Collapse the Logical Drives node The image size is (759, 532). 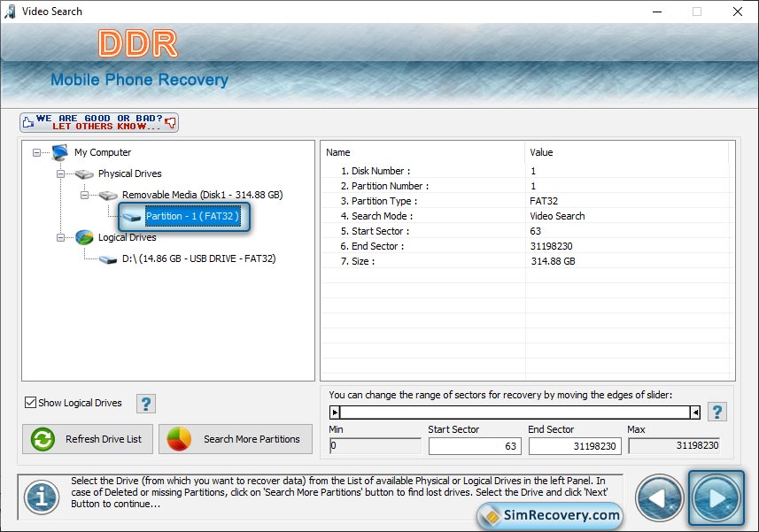coord(61,237)
